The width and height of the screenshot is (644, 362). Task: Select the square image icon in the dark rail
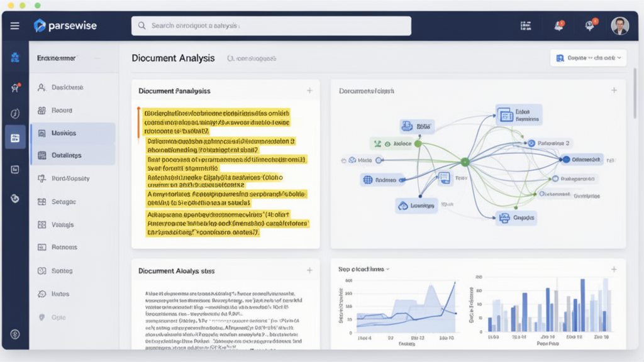click(x=15, y=169)
